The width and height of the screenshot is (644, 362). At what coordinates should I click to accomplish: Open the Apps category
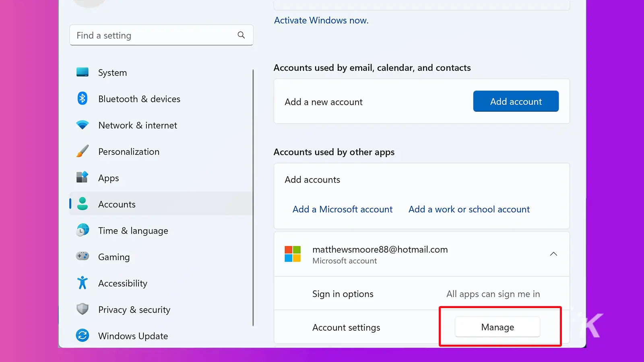click(161, 178)
